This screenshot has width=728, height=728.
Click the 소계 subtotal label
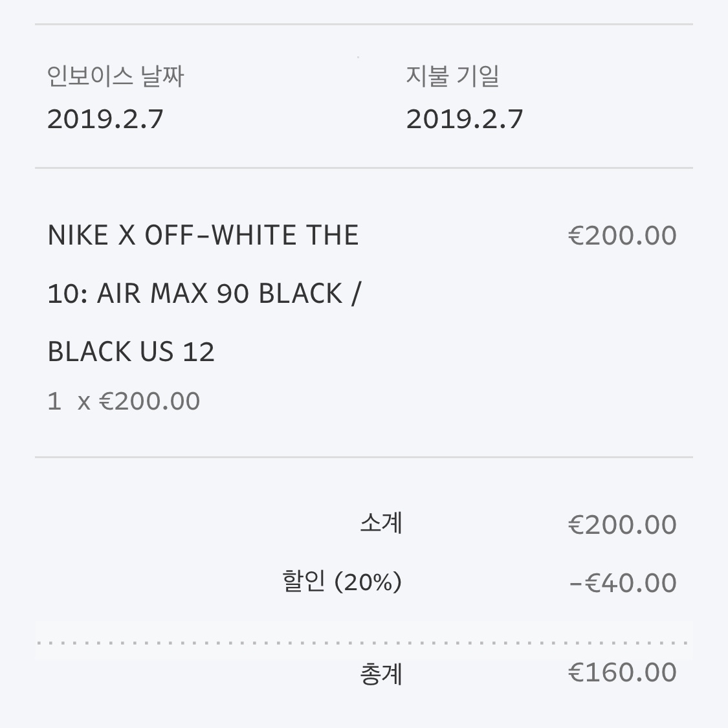tap(381, 523)
